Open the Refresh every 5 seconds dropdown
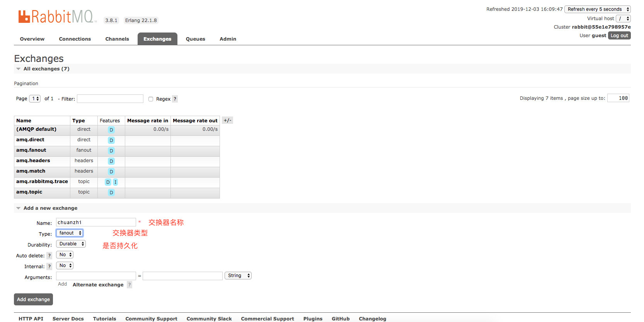 [598, 9]
